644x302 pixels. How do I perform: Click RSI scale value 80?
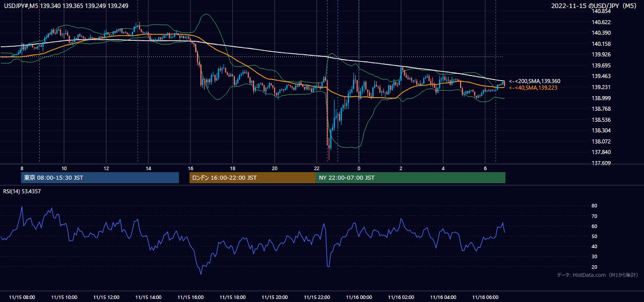[x=594, y=206]
